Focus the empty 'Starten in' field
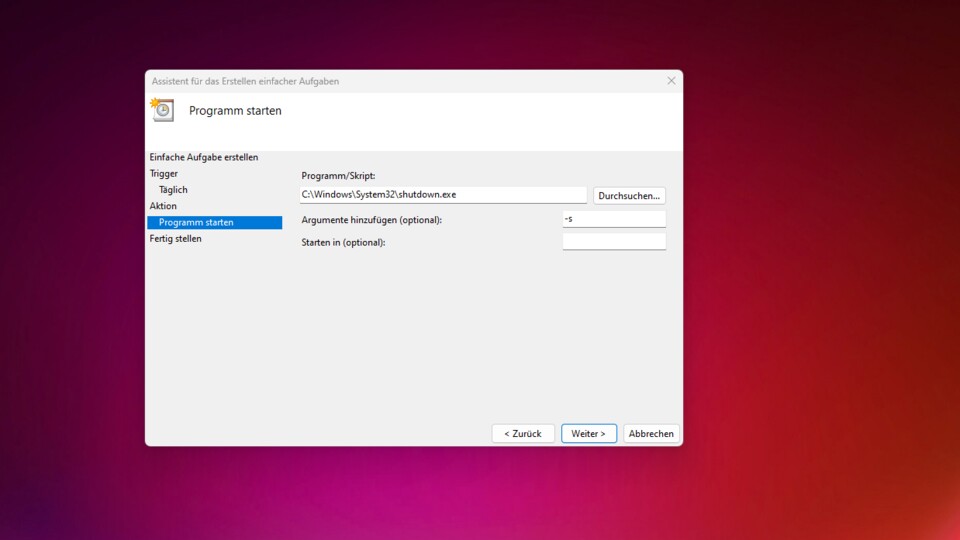 [614, 242]
